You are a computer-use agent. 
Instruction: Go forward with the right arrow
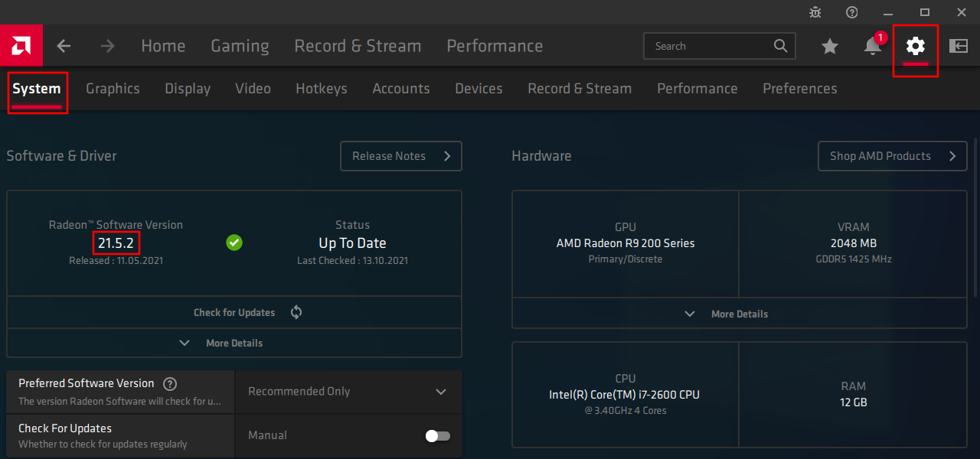coord(107,46)
